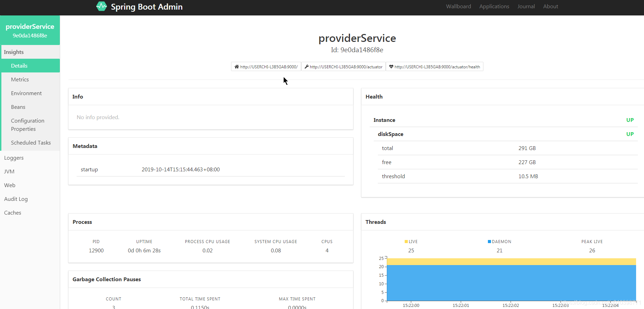Click the Threads panel header
Viewport: 644px width, 309px height.
pyautogui.click(x=375, y=222)
